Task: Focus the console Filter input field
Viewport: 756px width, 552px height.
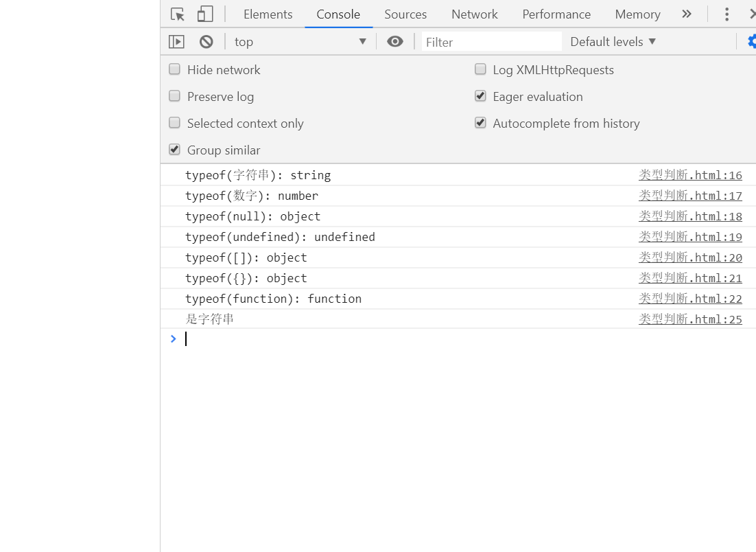Action: tap(492, 42)
